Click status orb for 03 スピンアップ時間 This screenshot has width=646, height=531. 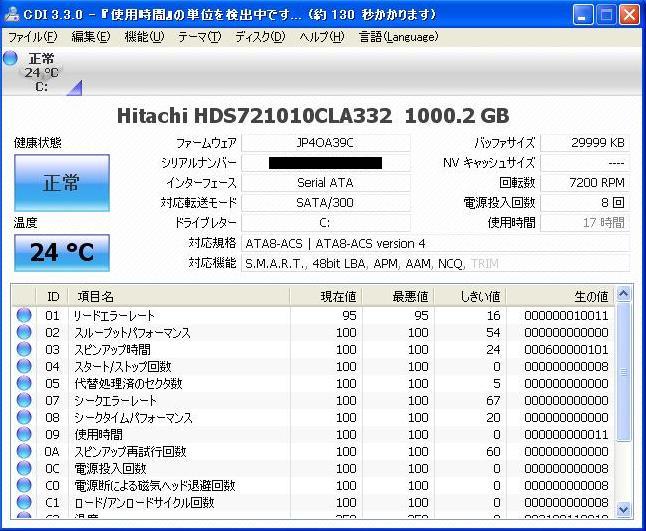[x=24, y=349]
